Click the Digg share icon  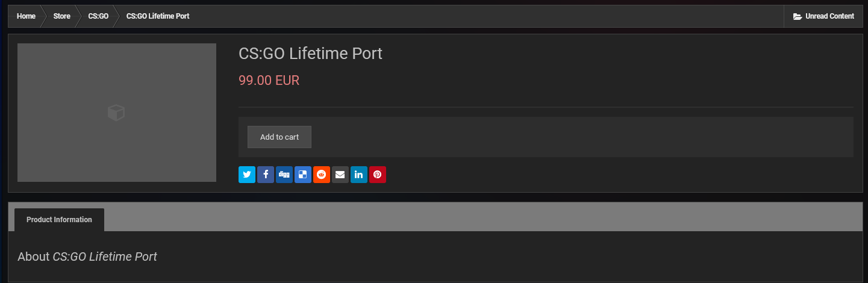(x=284, y=175)
